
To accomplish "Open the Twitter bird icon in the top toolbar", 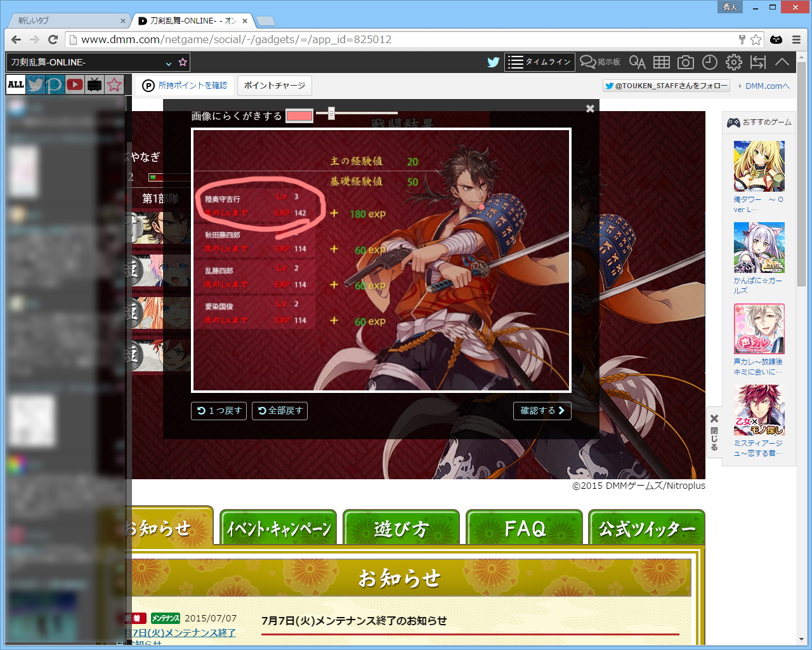I will pyautogui.click(x=493, y=62).
